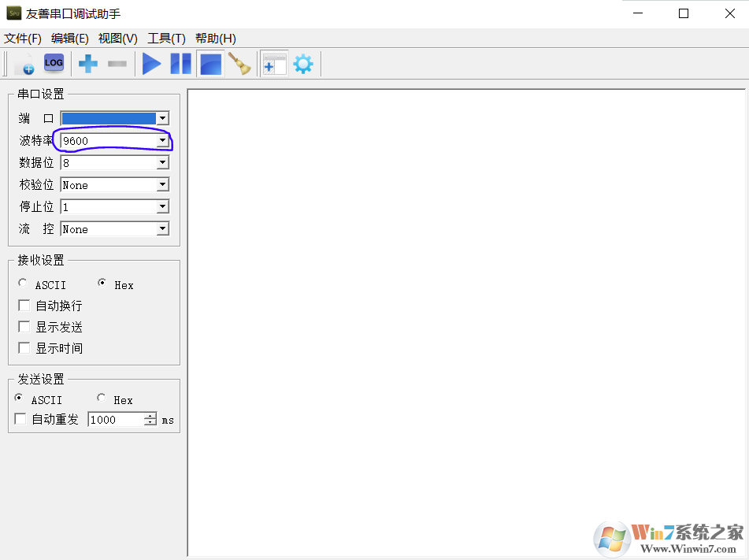
Task: Enable the 自动重发 checkbox
Action: pos(21,419)
